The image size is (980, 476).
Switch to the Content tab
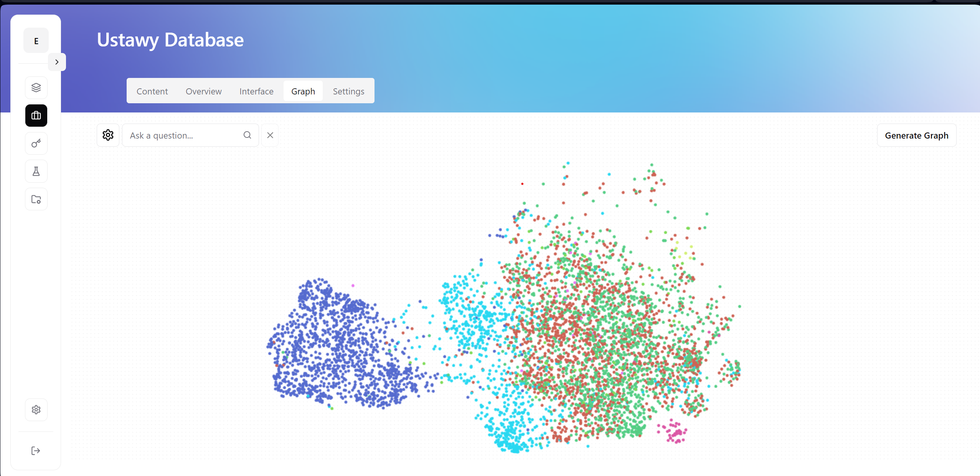click(152, 91)
